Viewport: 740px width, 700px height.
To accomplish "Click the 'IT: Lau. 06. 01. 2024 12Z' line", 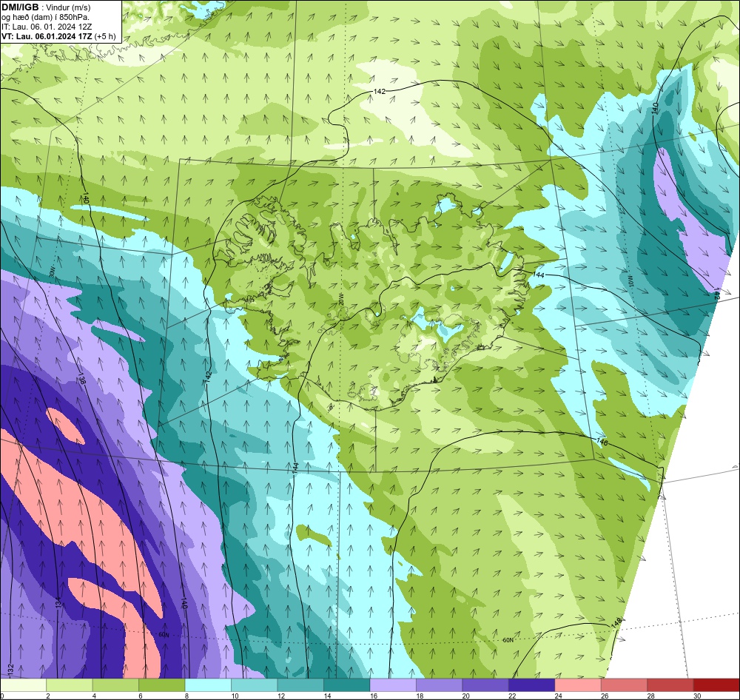I will (x=47, y=27).
